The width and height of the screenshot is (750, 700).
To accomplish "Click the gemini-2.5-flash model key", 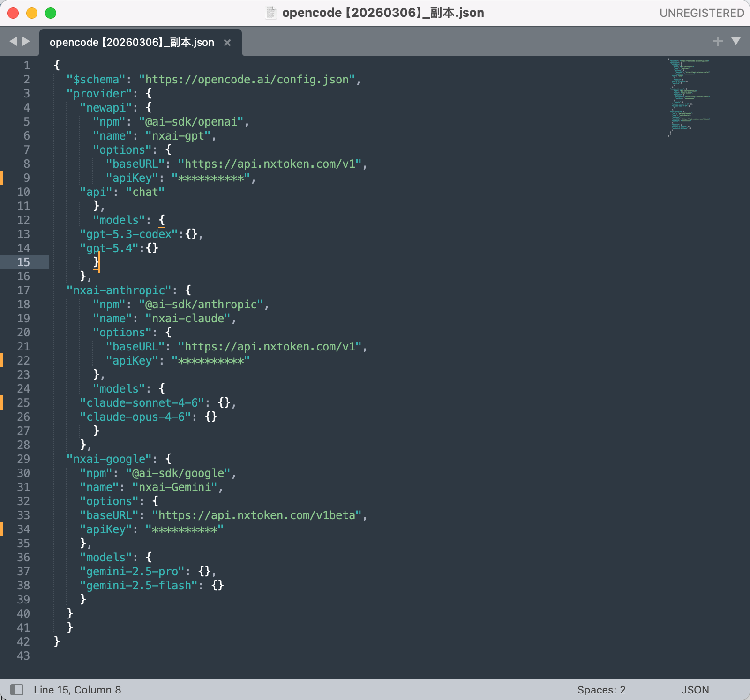I will [x=139, y=586].
